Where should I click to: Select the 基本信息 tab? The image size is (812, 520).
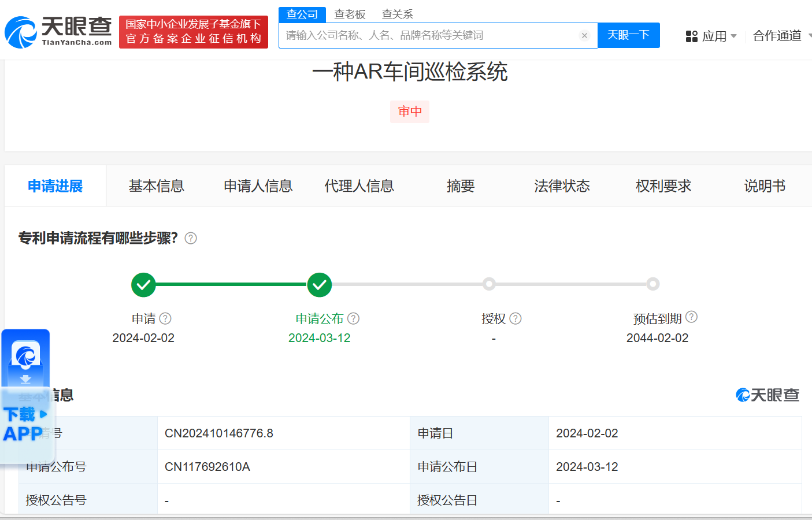click(157, 186)
